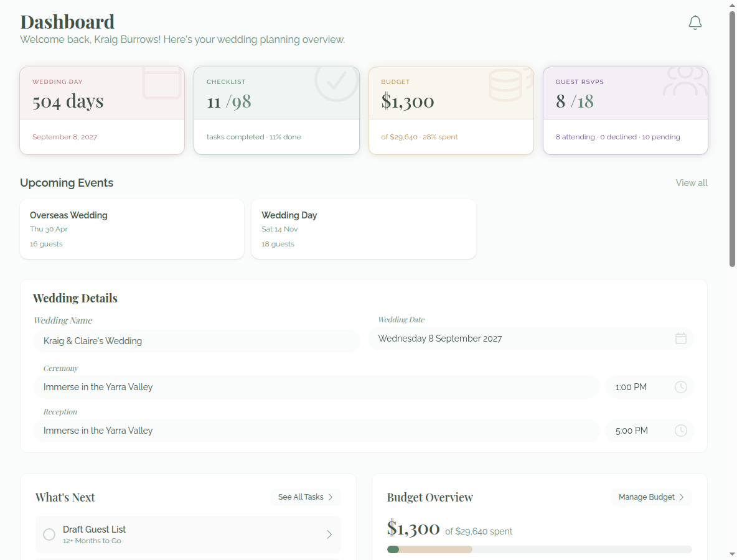Viewport: 737px width, 560px height.
Task: Mark Draft Guest List task as complete
Action: 49,534
